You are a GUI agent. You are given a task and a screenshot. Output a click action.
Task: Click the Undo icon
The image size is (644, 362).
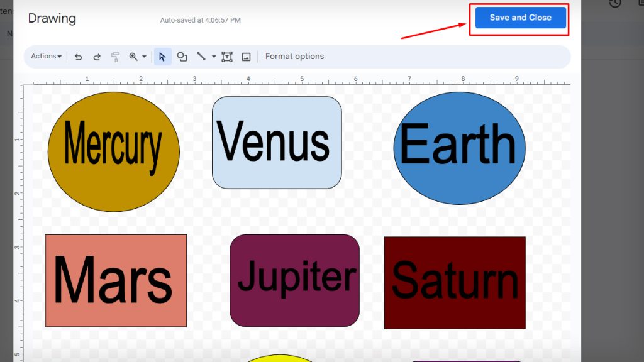[79, 57]
